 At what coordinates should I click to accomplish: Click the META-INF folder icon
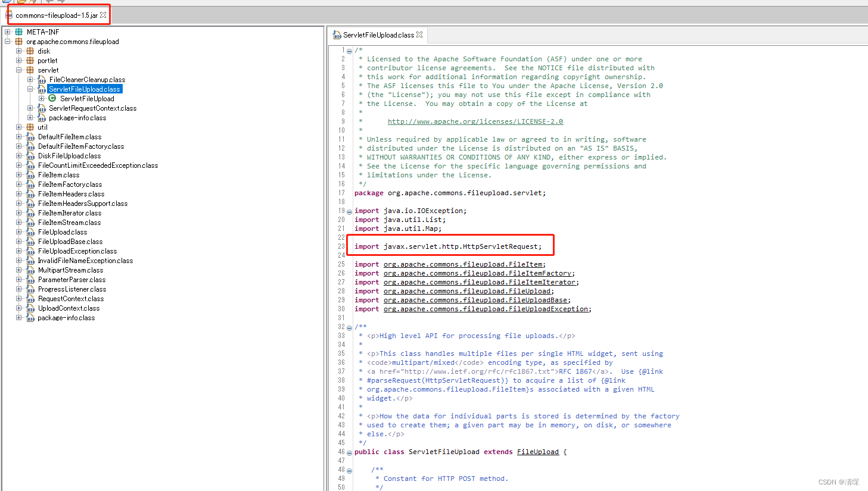19,32
